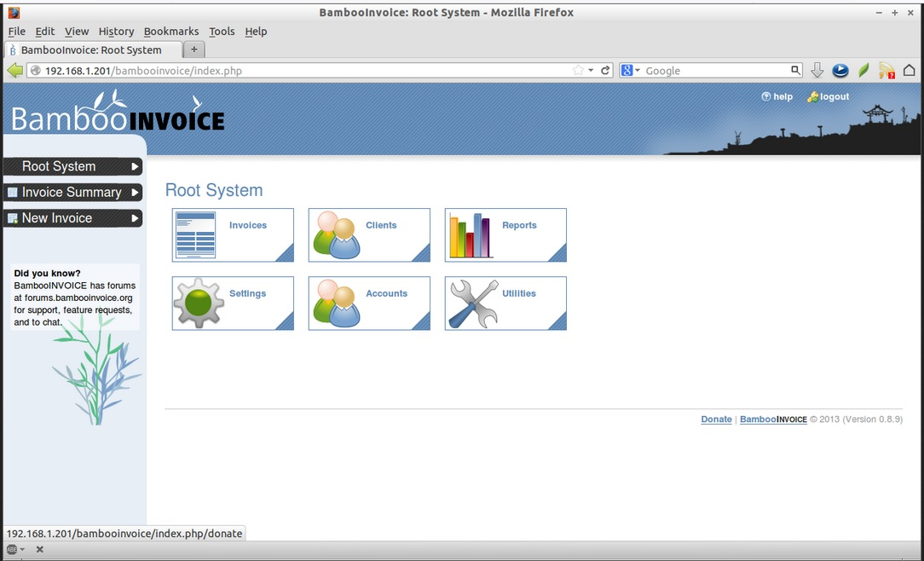Open the Utilities wrench and screwdriver icon
The width and height of the screenshot is (924, 561).
coord(473,304)
